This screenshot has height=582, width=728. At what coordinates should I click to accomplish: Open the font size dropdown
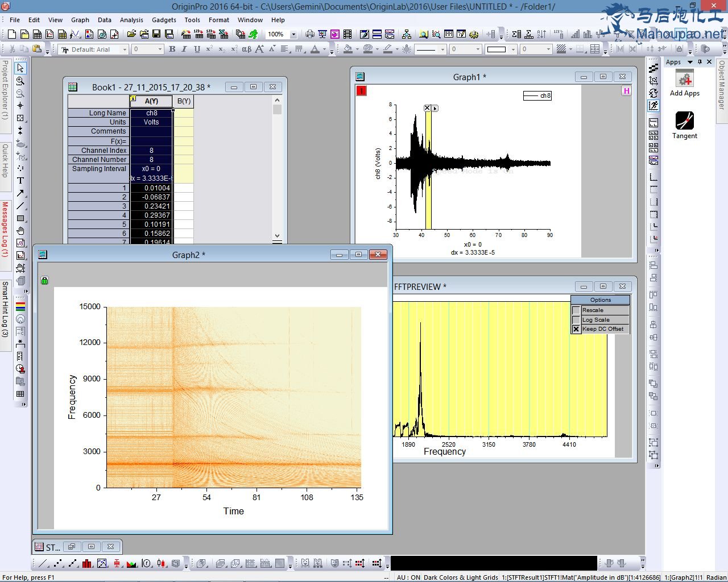[x=160, y=49]
